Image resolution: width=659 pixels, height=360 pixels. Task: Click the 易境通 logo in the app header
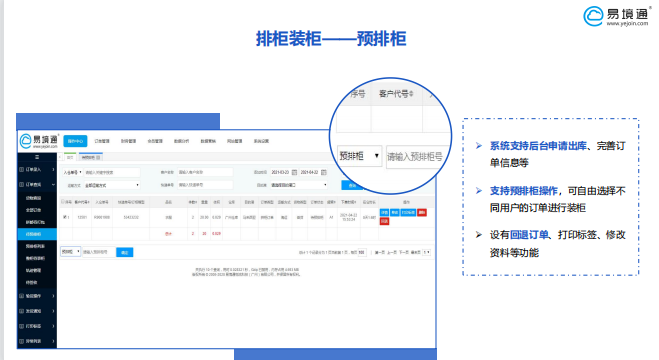(39, 141)
